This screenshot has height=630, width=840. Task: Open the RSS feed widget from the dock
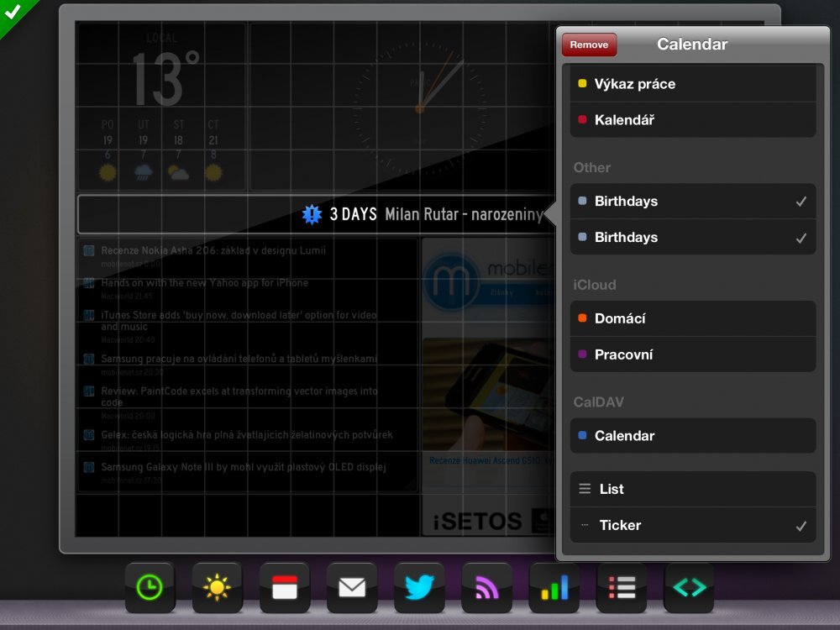pos(486,588)
